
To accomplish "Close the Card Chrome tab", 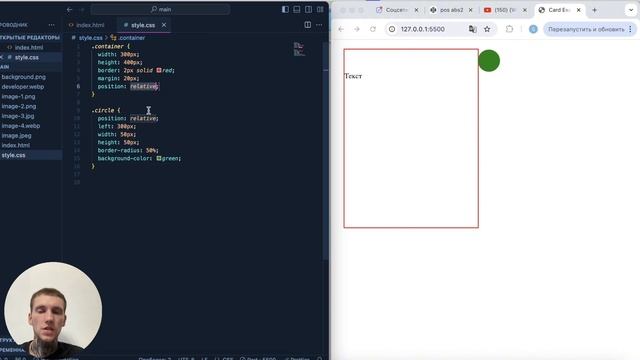I will (x=578, y=10).
